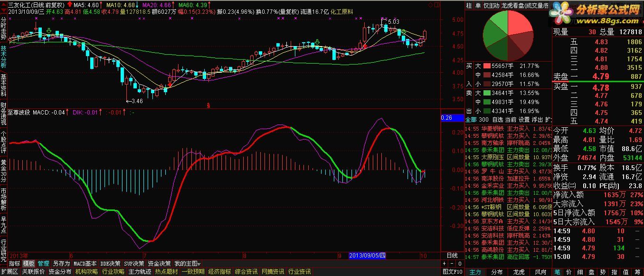Click 扩展区 in bottom bar
This screenshot has width=644, height=276.
pyautogui.click(x=9, y=272)
